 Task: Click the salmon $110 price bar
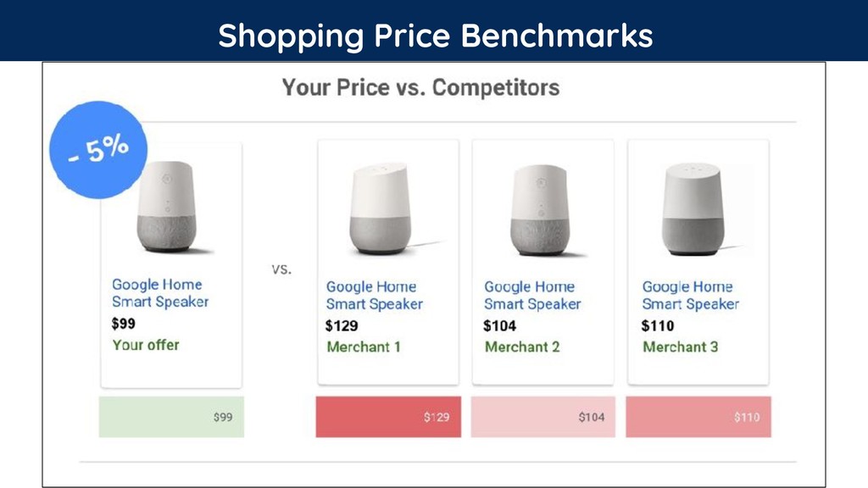tap(698, 417)
